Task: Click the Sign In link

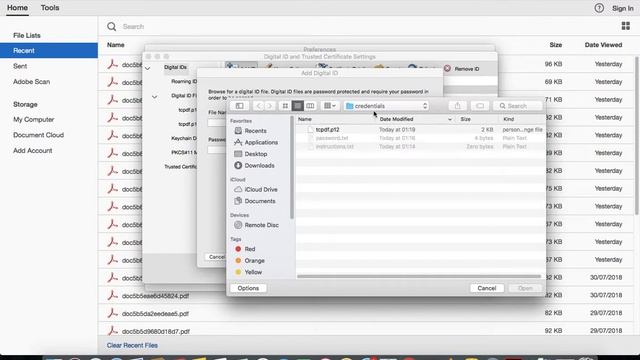Action: [x=622, y=8]
